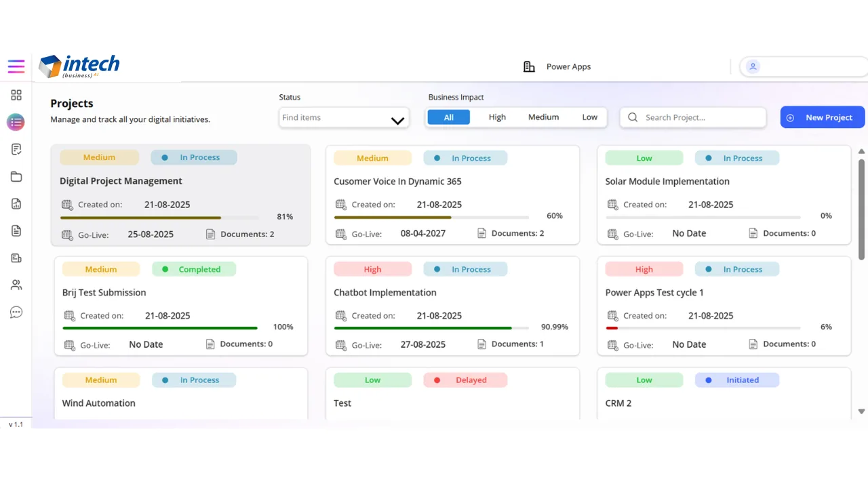Filter projects by Medium business impact

point(543,117)
